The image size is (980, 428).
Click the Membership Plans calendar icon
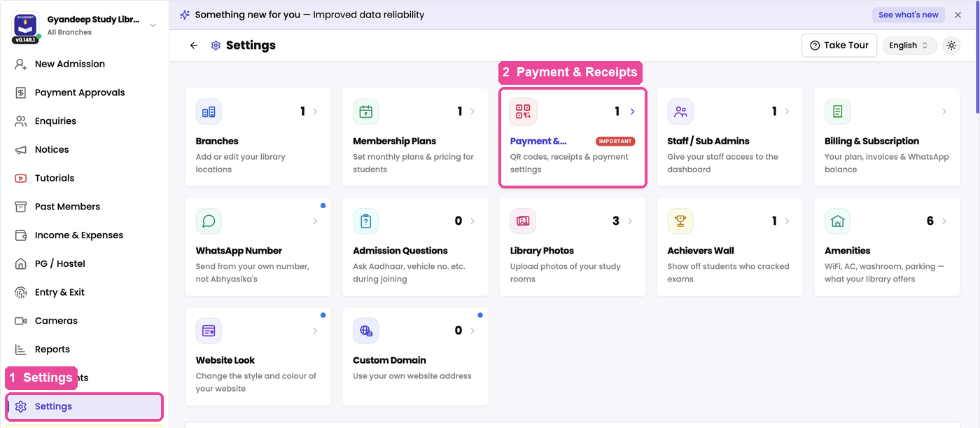pyautogui.click(x=365, y=111)
